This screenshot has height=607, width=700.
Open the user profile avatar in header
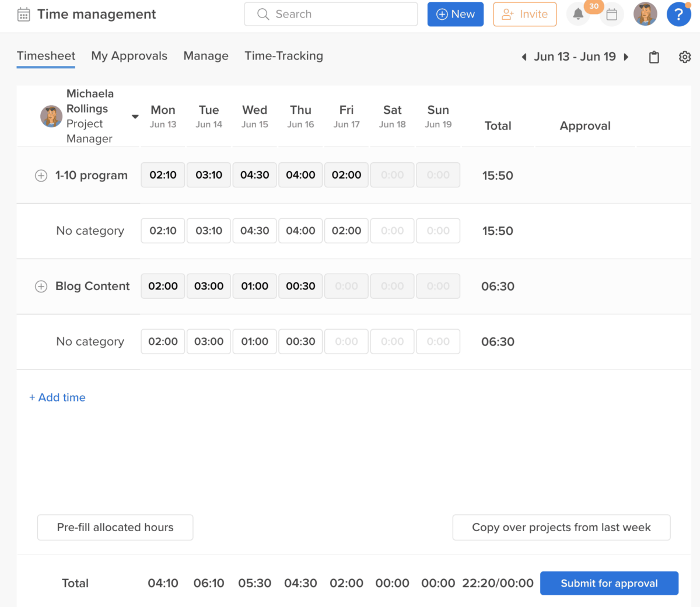click(x=645, y=15)
